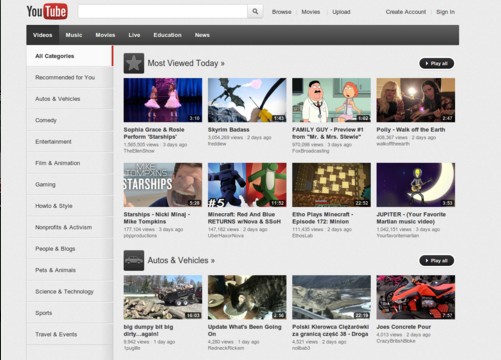Select Howto & Style category
The width and height of the screenshot is (501, 360).
[x=70, y=206]
